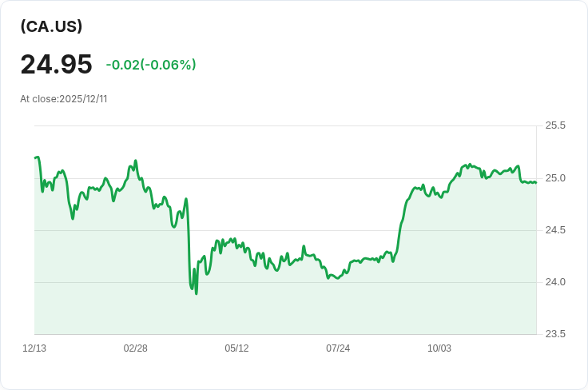
Task: Select the 25.0 price axis label
Action: coord(555,177)
